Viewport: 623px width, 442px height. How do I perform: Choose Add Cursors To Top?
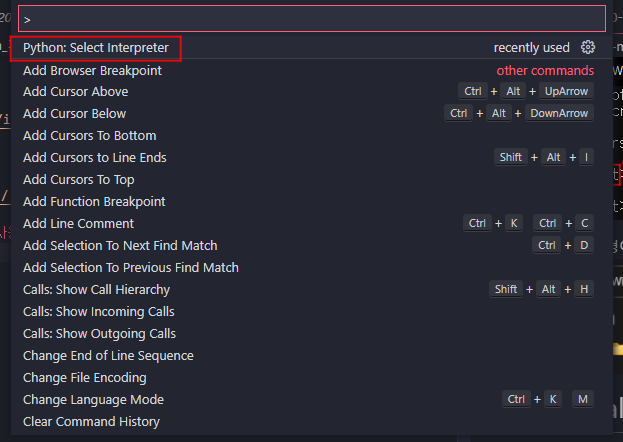(x=78, y=180)
